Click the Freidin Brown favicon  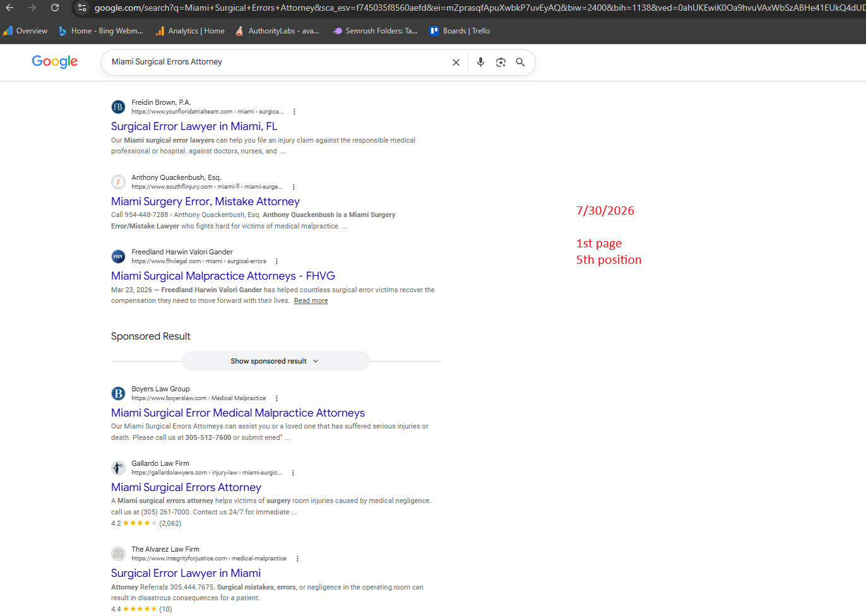(118, 107)
